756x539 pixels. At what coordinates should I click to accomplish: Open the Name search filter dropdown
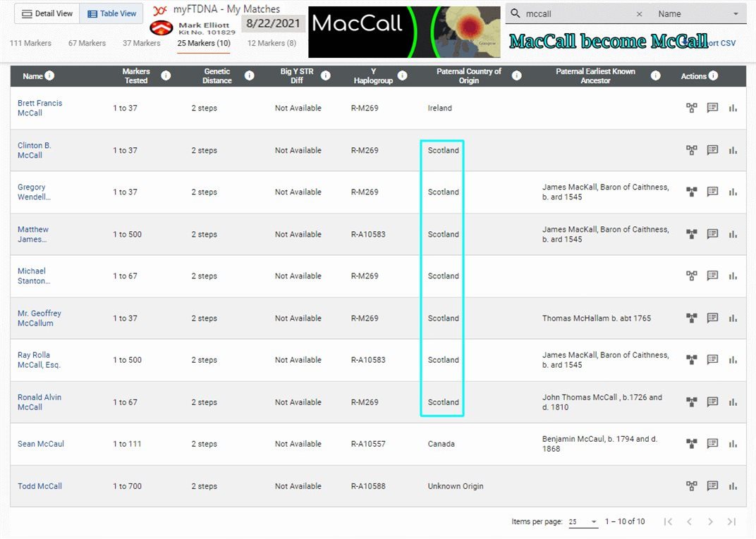tap(697, 14)
